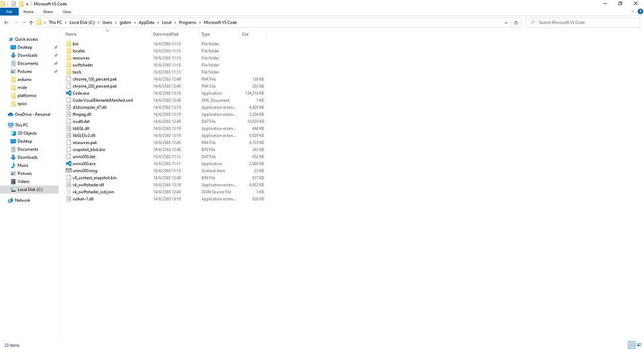Image resolution: width=644 pixels, height=349 pixels.
Task: Select the resources folder
Action: (81, 58)
